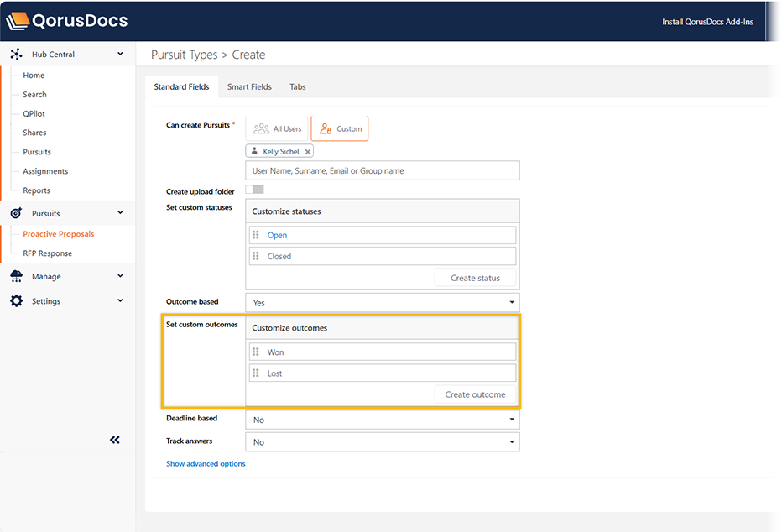Open the Outcome based dropdown
The height and width of the screenshot is (532, 782).
pos(382,303)
